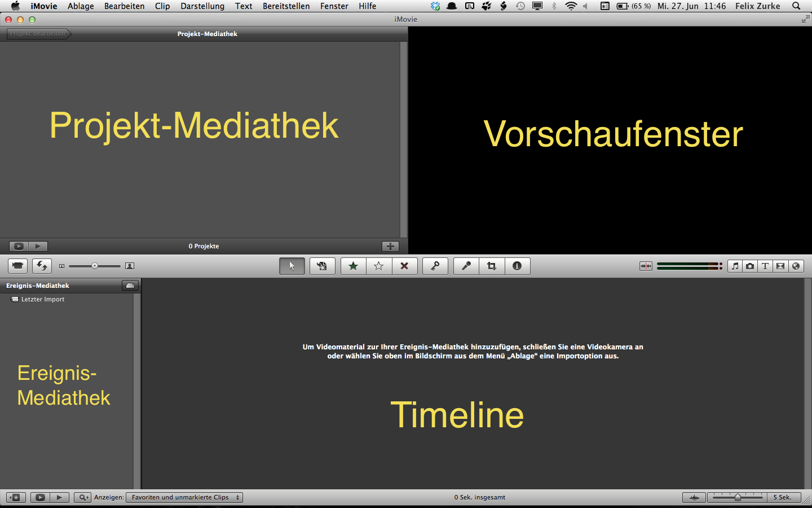This screenshot has height=508, width=812.
Task: Open the iMovie application menu
Action: click(x=44, y=6)
